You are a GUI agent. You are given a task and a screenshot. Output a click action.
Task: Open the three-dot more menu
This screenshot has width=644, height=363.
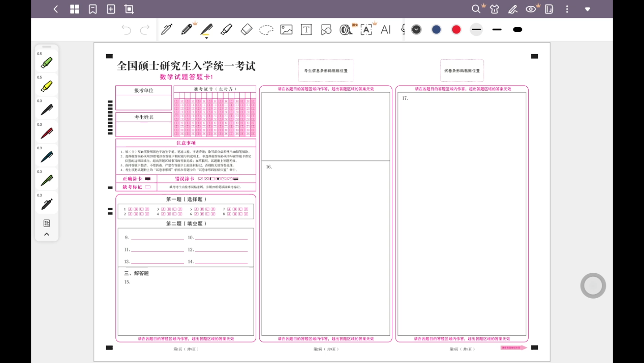tap(568, 9)
